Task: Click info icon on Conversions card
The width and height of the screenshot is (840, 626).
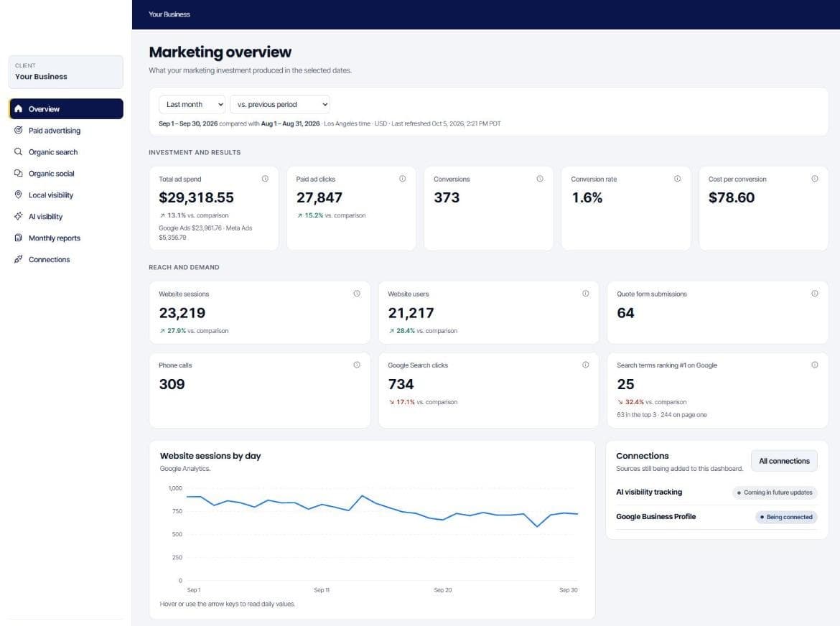Action: coord(539,178)
